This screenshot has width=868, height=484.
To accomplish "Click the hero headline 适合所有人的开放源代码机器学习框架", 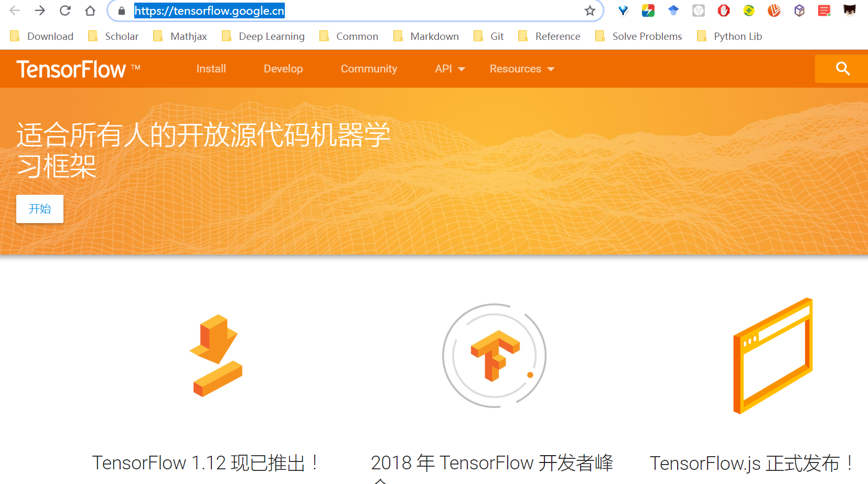I will point(203,150).
